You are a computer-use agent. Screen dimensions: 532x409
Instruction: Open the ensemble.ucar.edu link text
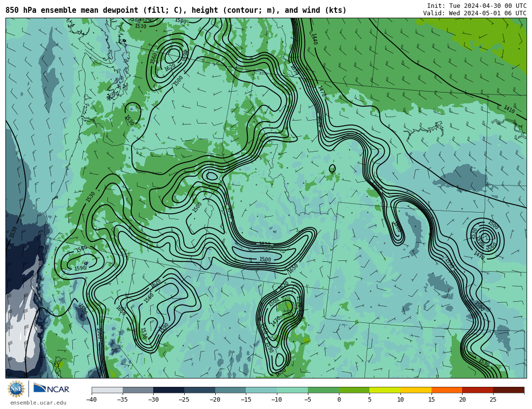click(x=38, y=403)
